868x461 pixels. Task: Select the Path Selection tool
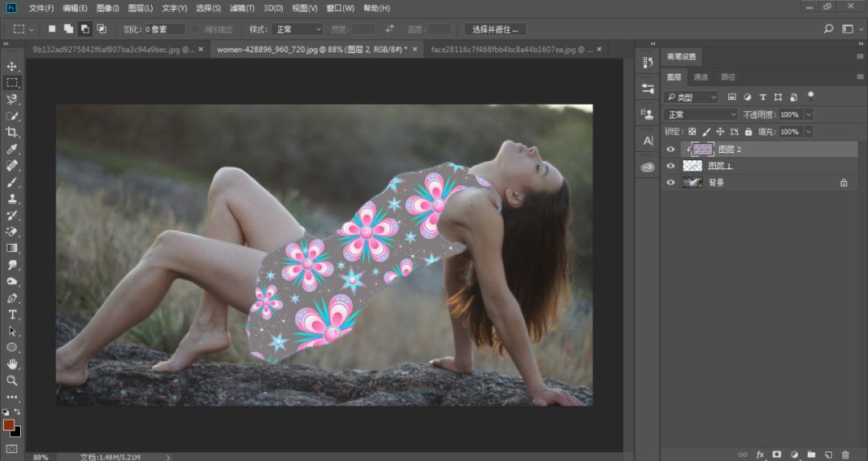(x=11, y=331)
